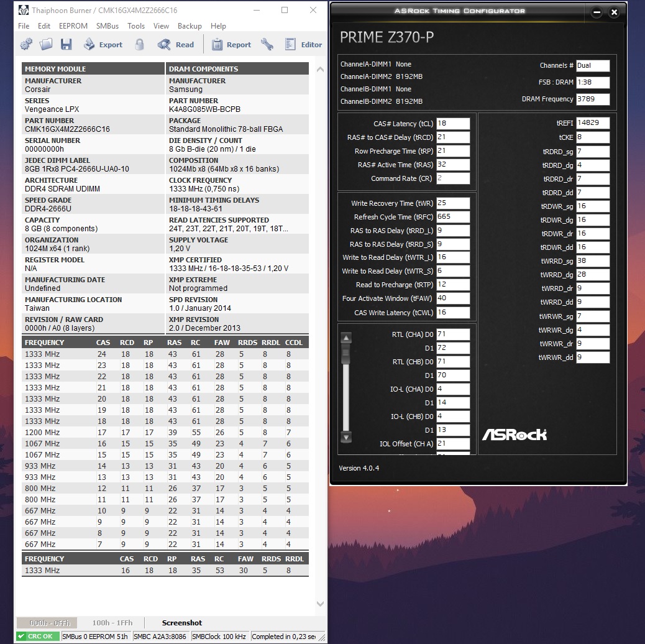This screenshot has height=644, width=645.
Task: Select the Screenshot tab
Action: click(182, 623)
